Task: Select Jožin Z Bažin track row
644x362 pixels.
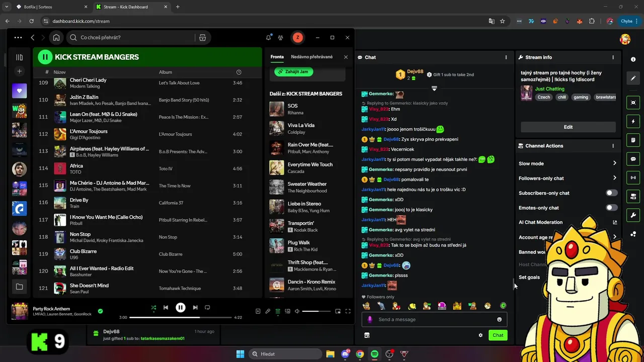Action: (147, 100)
